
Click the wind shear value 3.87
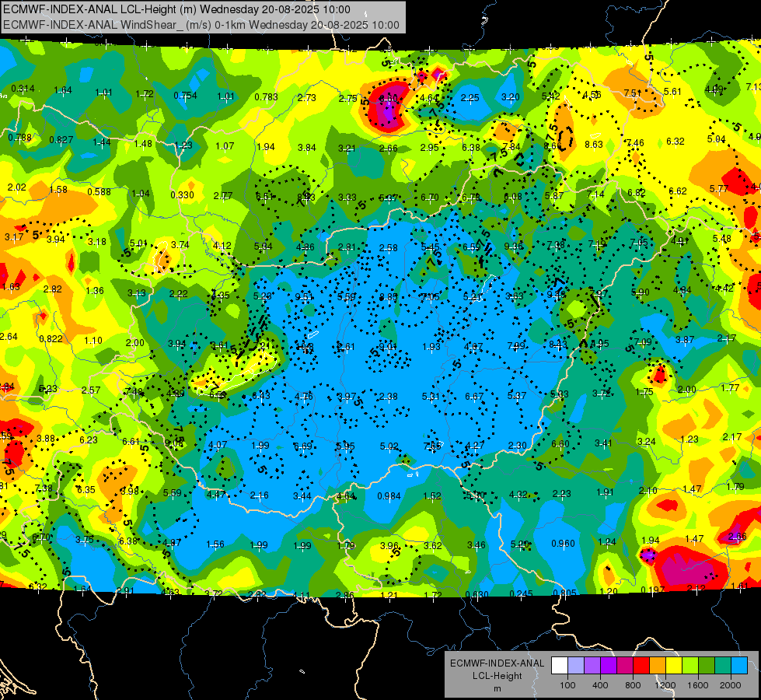pyautogui.click(x=685, y=340)
